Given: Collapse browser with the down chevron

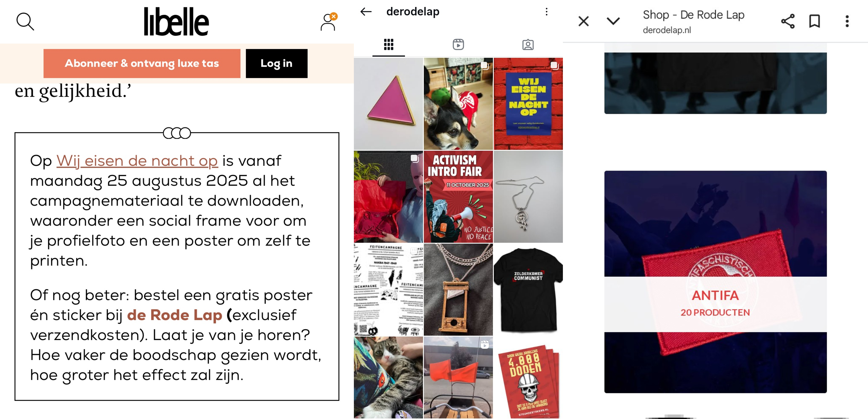Looking at the screenshot, I should click(x=613, y=21).
